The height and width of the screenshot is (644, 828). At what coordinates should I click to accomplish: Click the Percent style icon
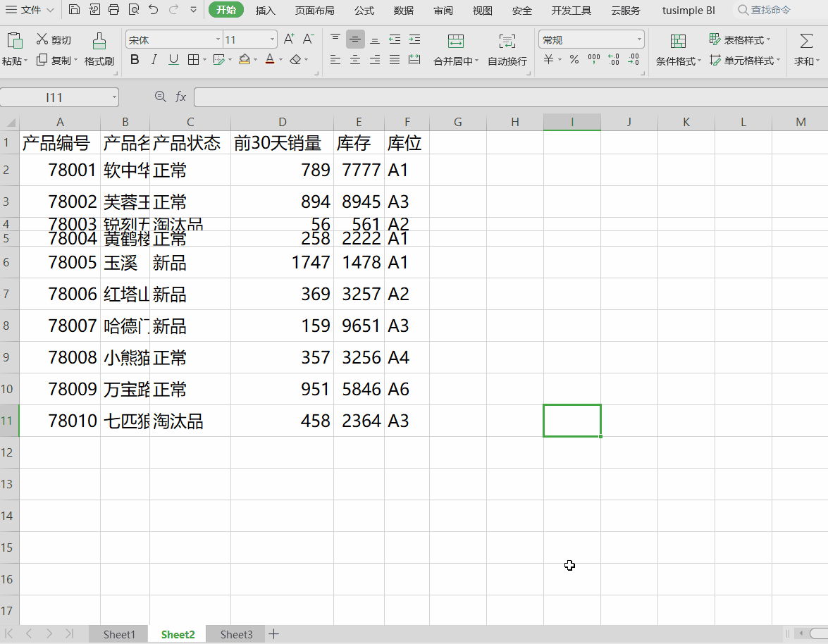[x=574, y=60]
